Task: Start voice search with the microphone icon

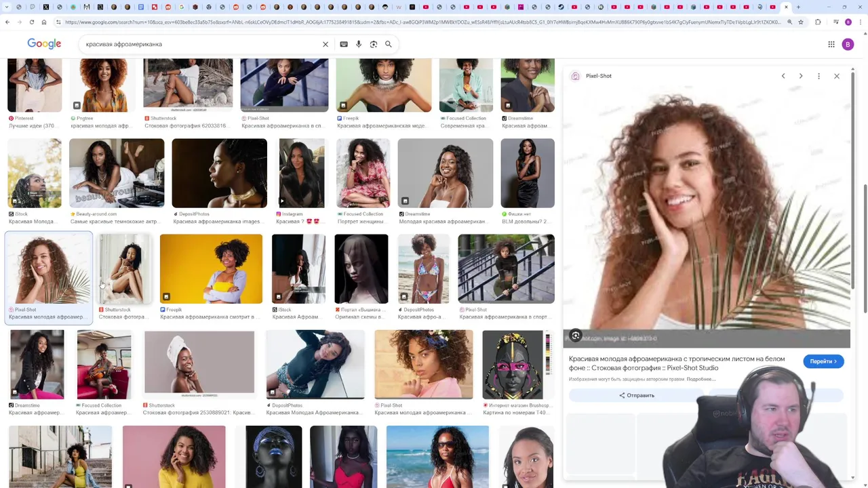Action: [359, 44]
